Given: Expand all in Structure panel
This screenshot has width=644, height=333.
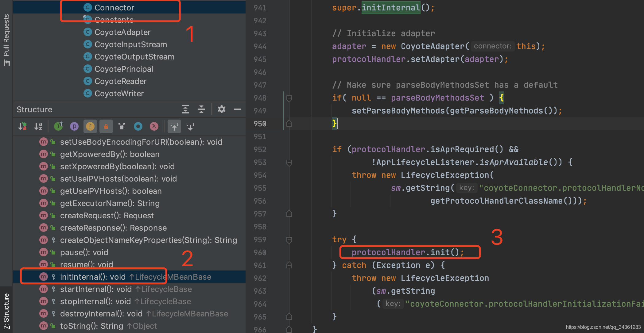Looking at the screenshot, I should coord(185,109).
